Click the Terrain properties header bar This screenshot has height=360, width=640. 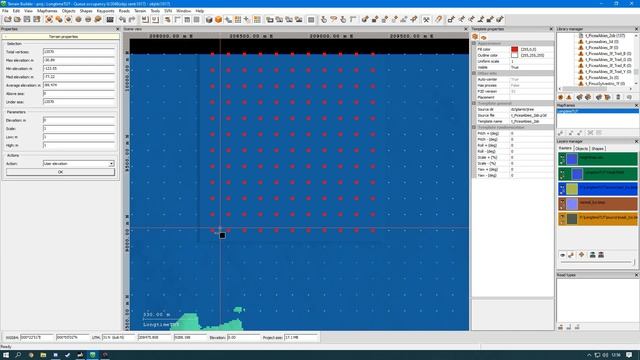pos(61,36)
